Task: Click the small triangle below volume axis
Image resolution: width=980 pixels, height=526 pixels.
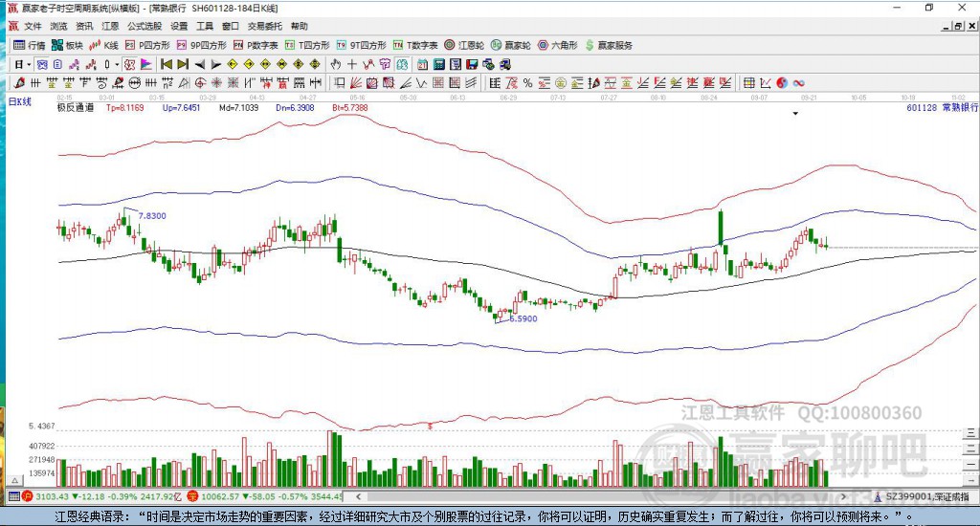Action: click(x=15, y=480)
